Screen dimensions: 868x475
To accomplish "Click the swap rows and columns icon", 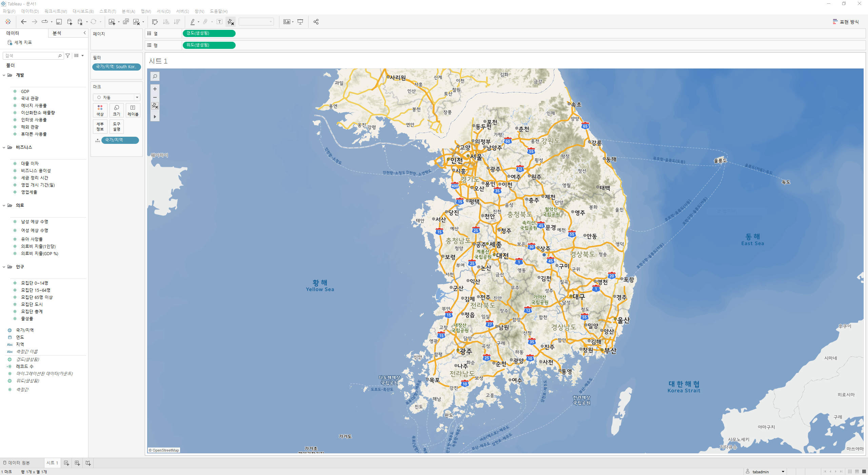I will pyautogui.click(x=155, y=22).
